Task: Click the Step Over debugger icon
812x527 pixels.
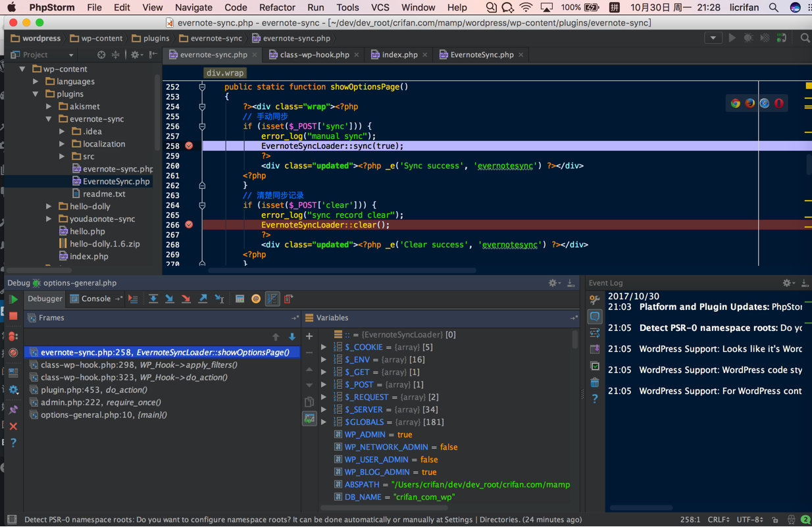Action: click(x=153, y=299)
